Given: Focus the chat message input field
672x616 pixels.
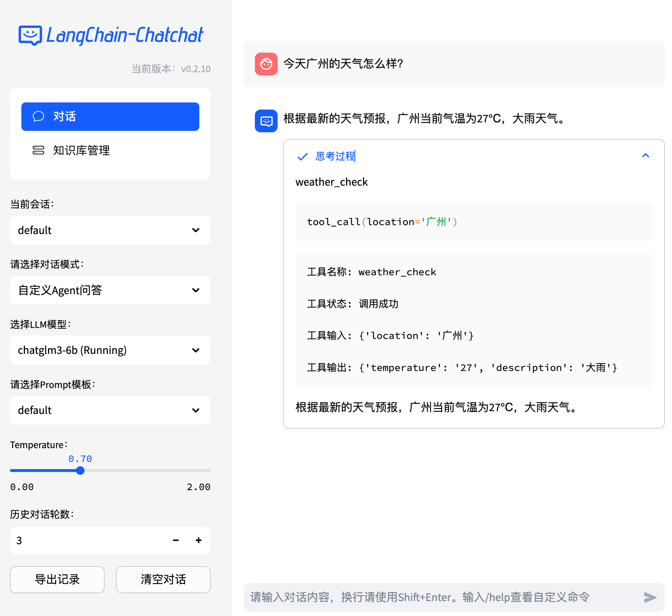Looking at the screenshot, I should 441,597.
